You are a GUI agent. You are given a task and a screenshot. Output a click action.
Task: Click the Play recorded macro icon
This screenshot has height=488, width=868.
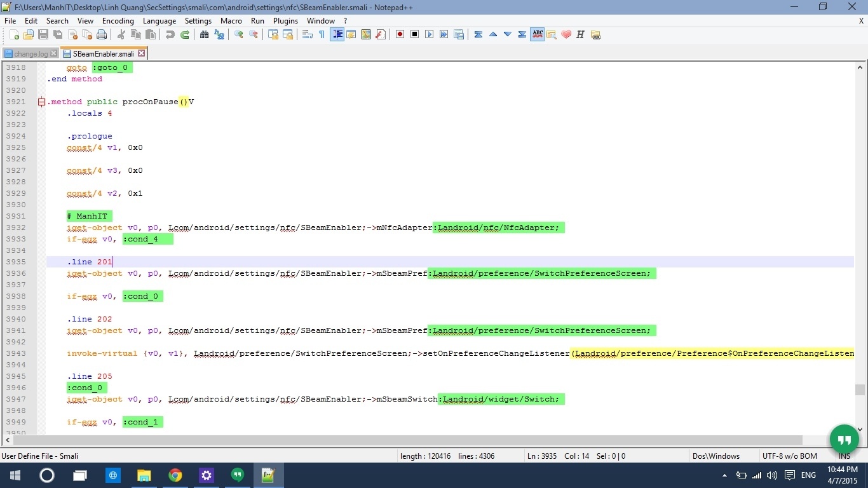(x=429, y=34)
